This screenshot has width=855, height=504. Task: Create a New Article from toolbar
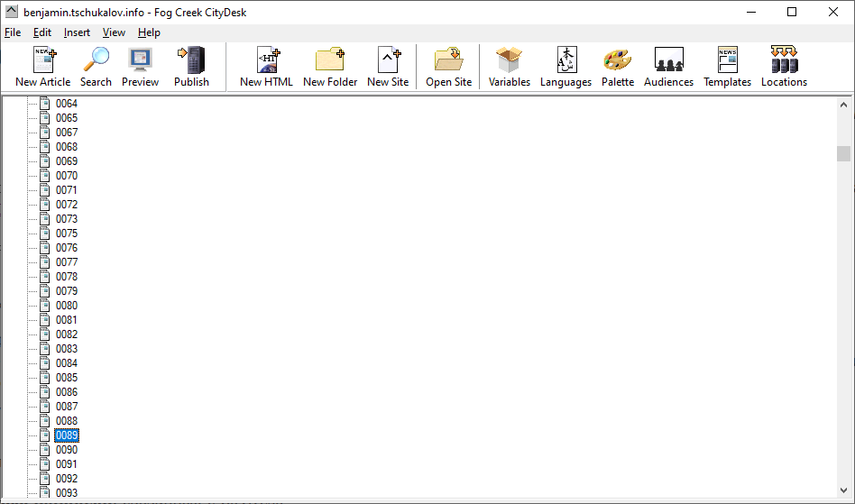click(x=42, y=67)
